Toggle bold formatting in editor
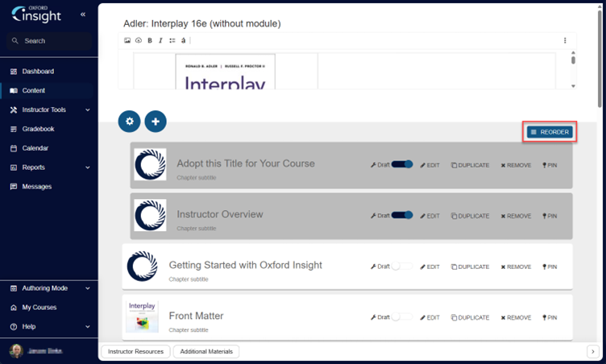 coord(150,40)
